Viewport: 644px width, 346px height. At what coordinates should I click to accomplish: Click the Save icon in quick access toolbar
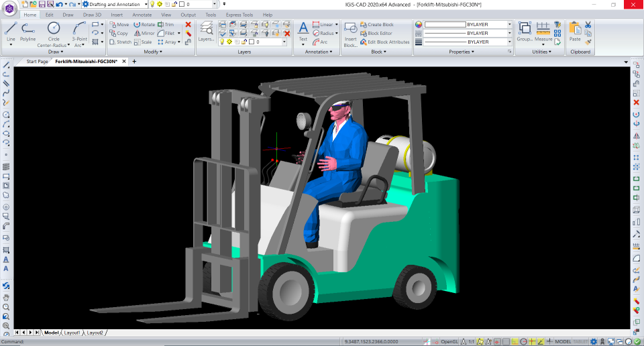pyautogui.click(x=42, y=4)
